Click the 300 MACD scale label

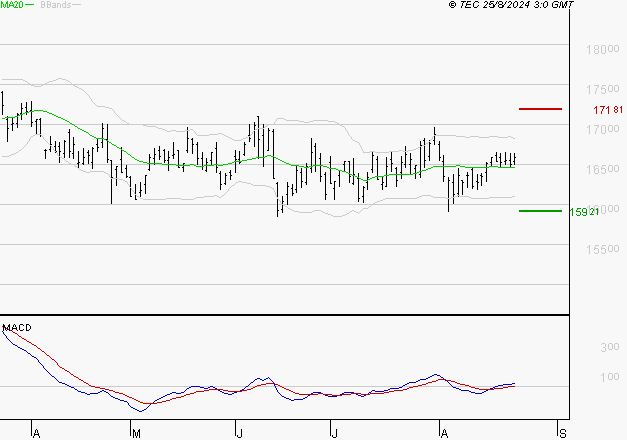pos(610,347)
